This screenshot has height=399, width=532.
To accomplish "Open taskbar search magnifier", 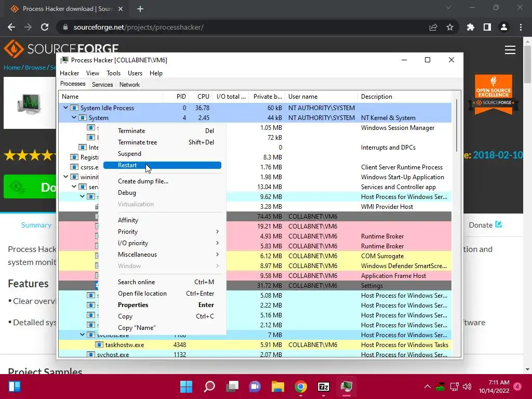I will (x=209, y=387).
